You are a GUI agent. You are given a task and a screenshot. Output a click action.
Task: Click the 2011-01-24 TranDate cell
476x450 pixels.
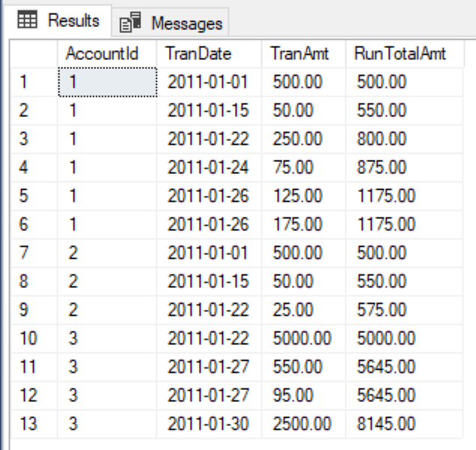[209, 168]
